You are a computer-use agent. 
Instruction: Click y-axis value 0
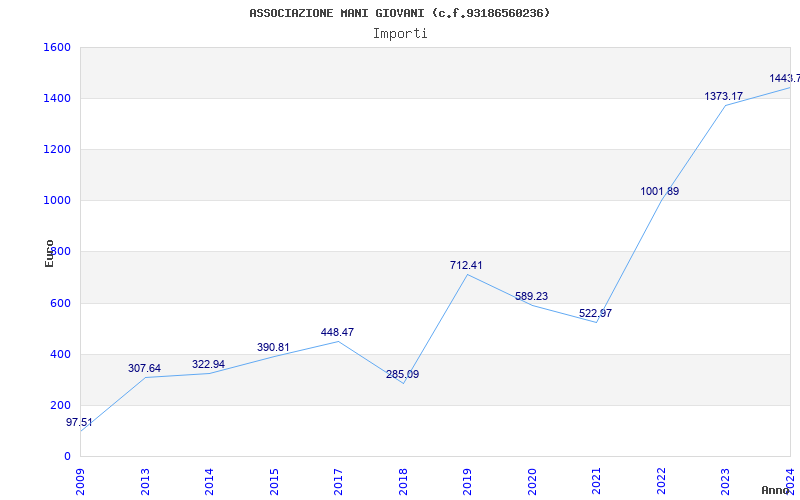click(67, 456)
